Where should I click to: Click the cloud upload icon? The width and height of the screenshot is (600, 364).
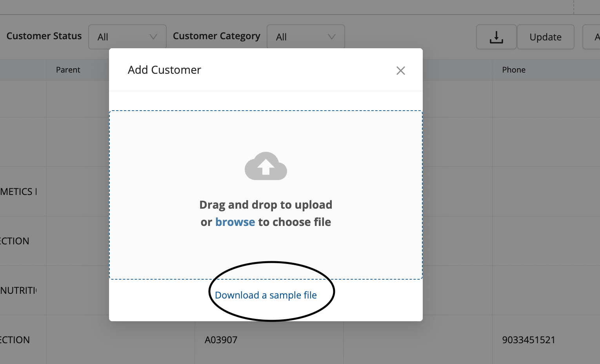(x=266, y=166)
